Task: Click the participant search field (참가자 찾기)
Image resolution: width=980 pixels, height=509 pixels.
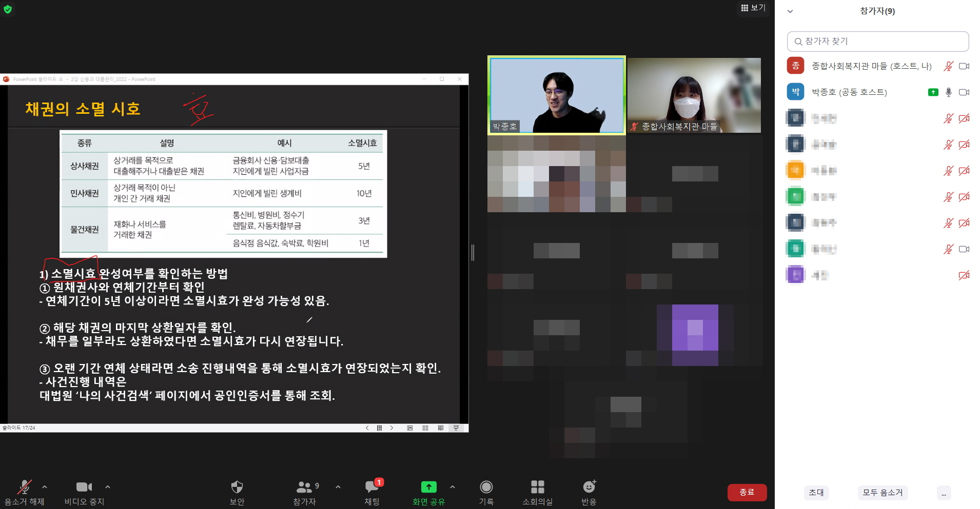Action: pyautogui.click(x=877, y=42)
